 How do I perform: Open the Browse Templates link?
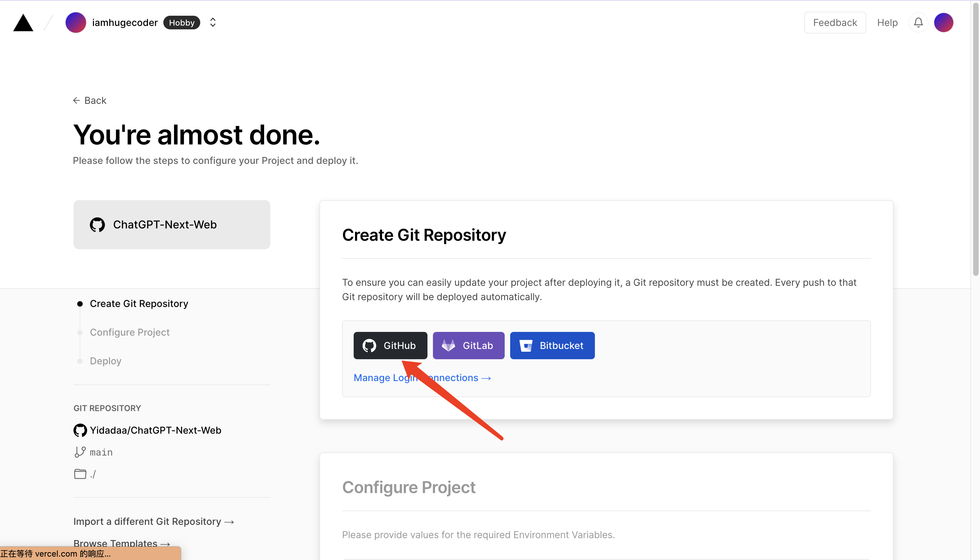point(122,543)
